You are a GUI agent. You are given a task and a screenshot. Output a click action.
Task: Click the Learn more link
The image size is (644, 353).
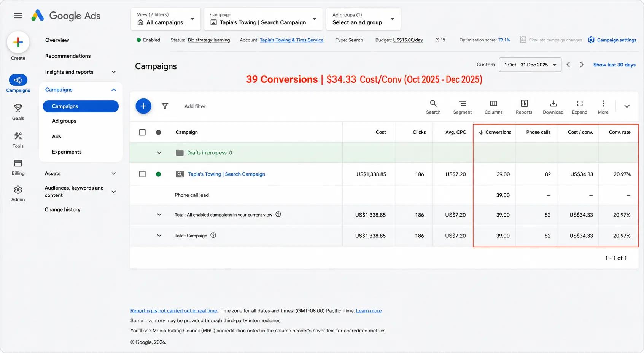click(369, 310)
